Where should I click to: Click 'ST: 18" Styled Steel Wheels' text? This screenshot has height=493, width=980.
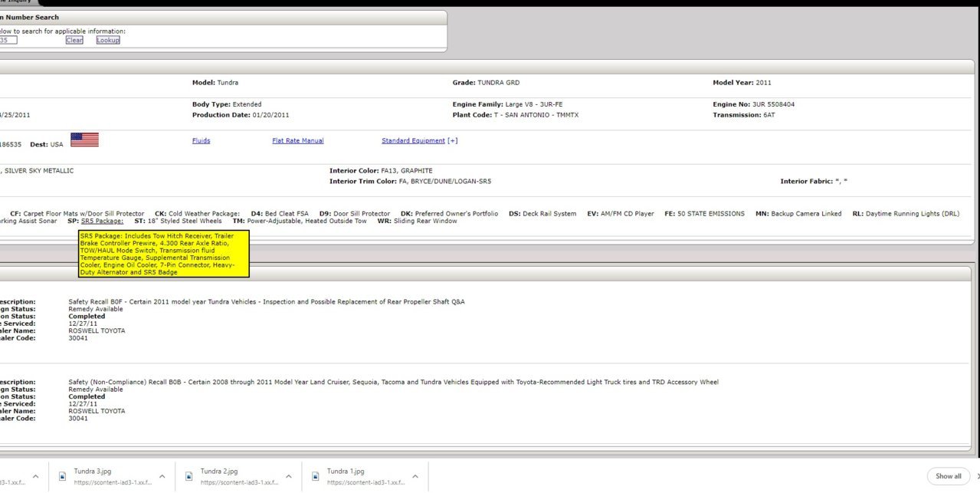(x=178, y=221)
